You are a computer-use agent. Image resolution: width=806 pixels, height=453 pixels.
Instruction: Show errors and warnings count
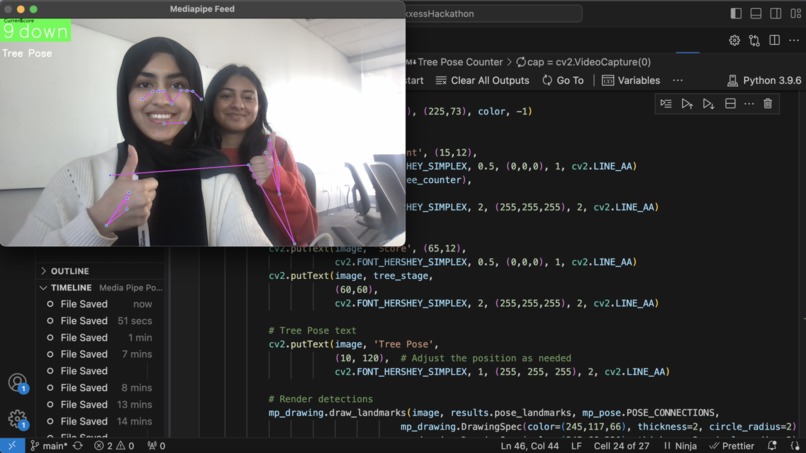point(114,446)
